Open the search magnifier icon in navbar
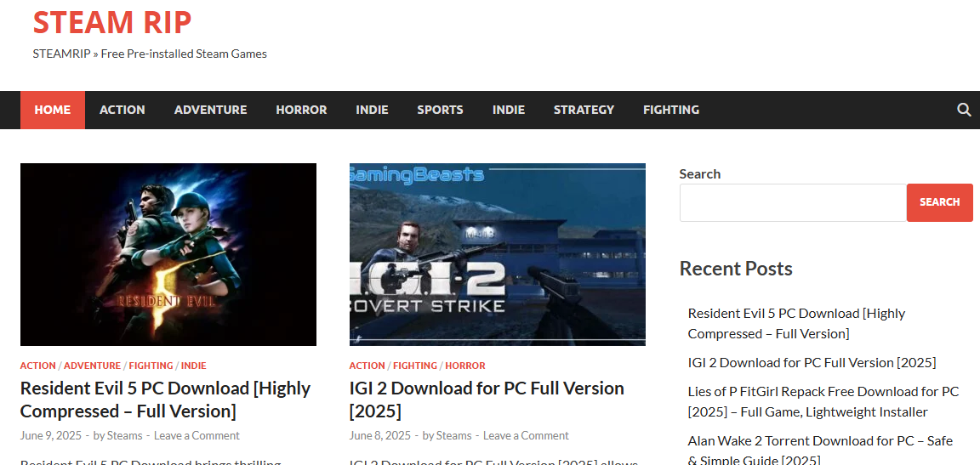This screenshot has width=980, height=465. click(x=964, y=110)
